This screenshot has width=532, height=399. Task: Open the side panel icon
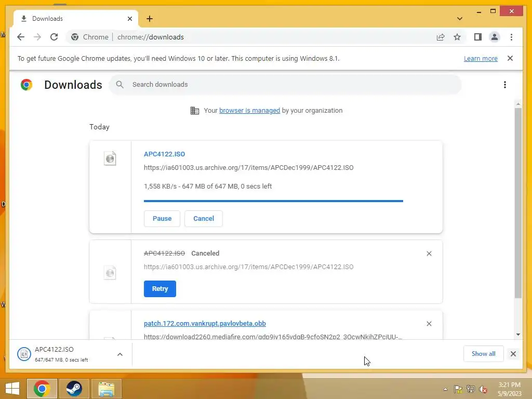478,37
